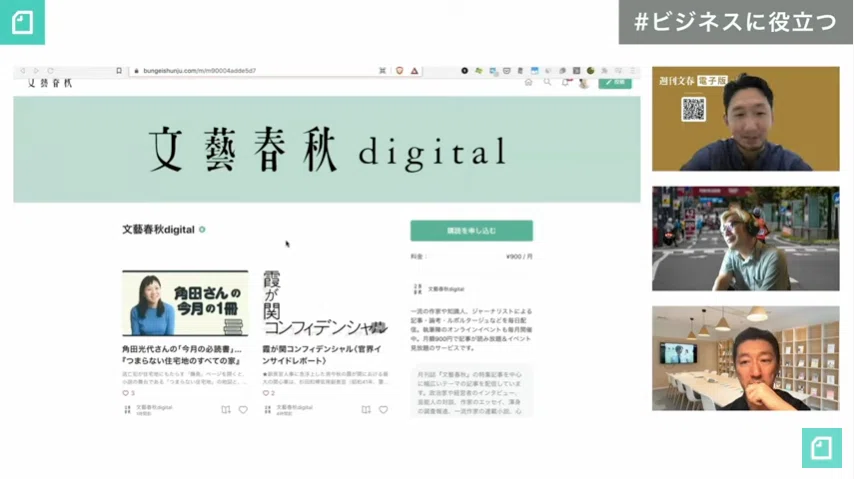The image size is (854, 479).
Task: Open article 霞が関コンフィデンシャル〈官界インサイドレポート〉
Action: pyautogui.click(x=322, y=355)
